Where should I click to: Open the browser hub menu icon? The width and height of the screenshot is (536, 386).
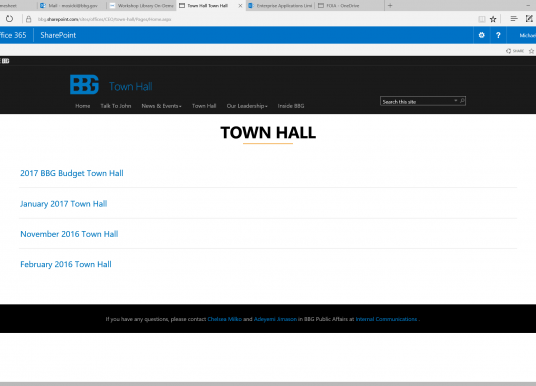tap(514, 19)
